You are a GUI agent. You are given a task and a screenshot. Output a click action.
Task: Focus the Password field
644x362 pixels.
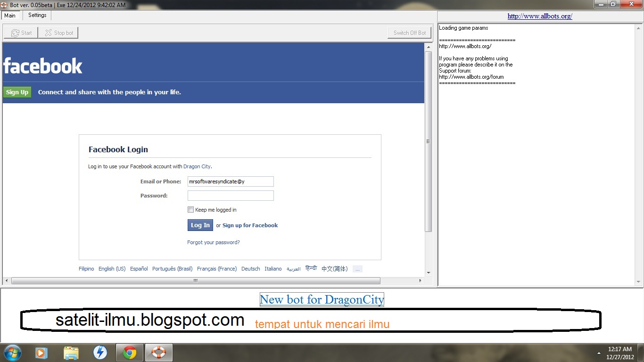pos(231,196)
